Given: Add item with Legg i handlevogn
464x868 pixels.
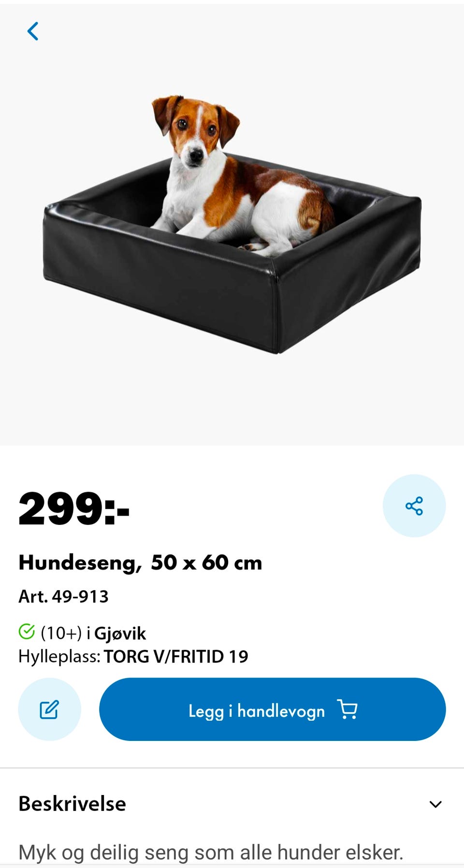Looking at the screenshot, I should pyautogui.click(x=272, y=709).
